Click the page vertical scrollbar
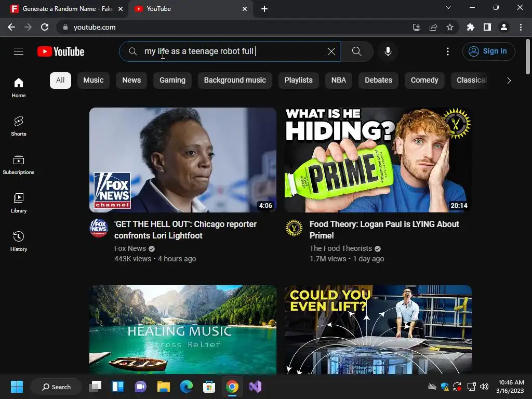 [528, 57]
